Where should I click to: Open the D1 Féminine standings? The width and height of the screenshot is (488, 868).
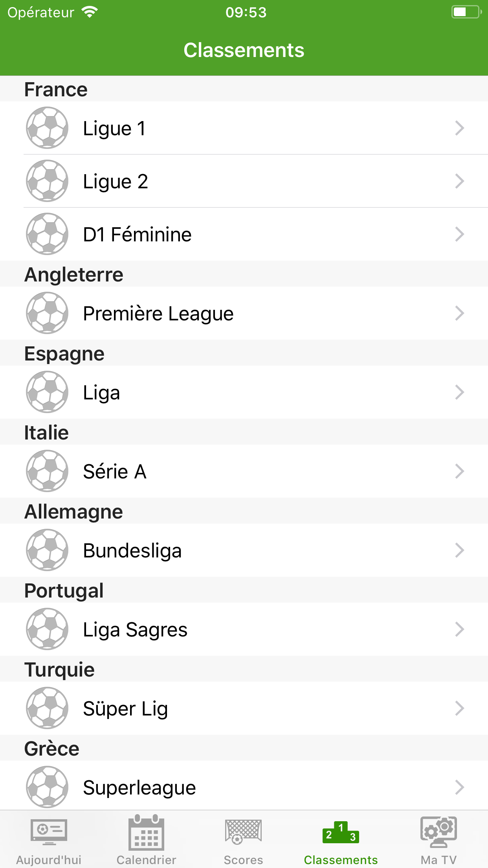[x=137, y=234]
